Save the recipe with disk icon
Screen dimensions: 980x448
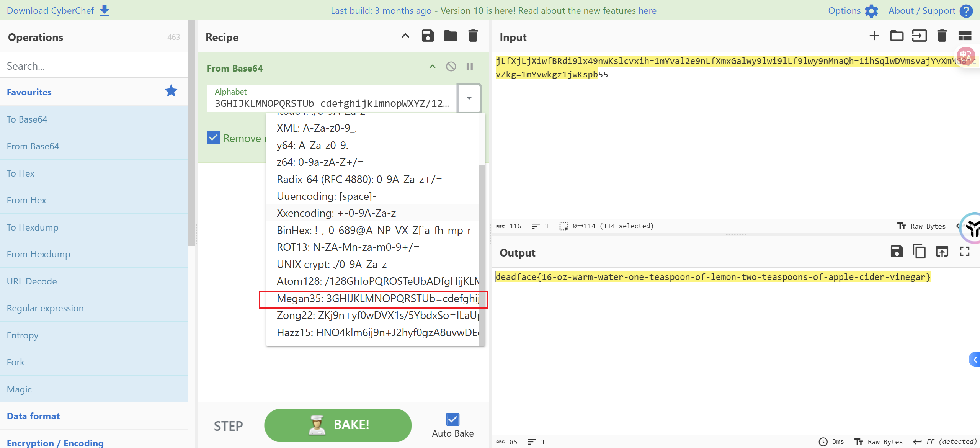[x=428, y=36]
